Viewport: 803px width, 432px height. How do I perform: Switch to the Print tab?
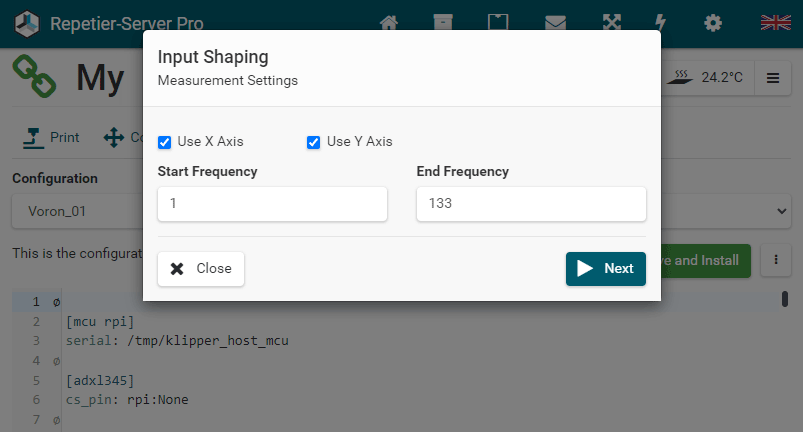tap(51, 138)
